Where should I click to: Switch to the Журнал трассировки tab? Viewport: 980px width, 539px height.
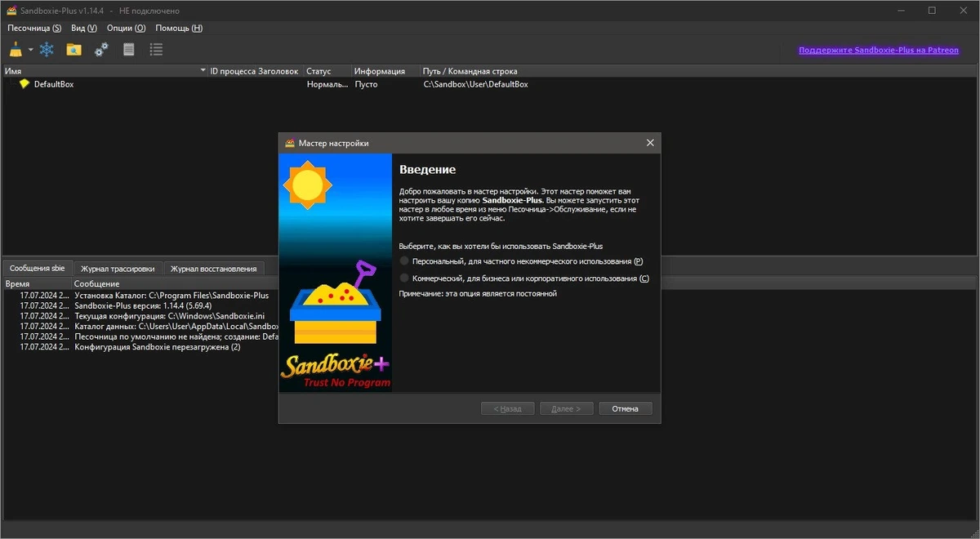[x=118, y=268]
